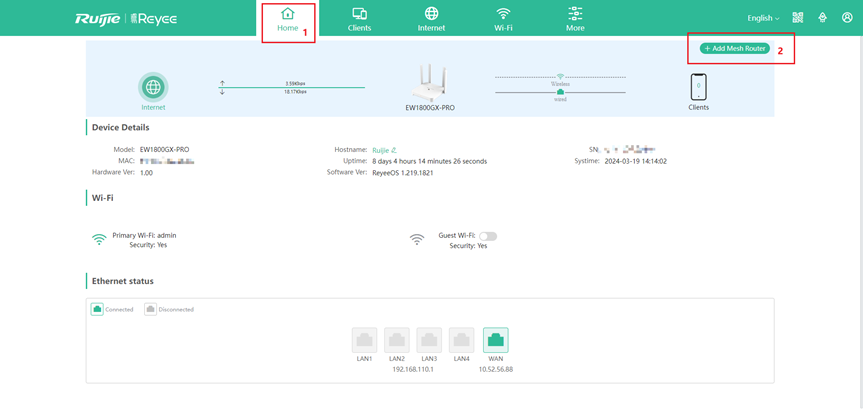Open the Home tab
The image size is (863, 413).
point(287,20)
